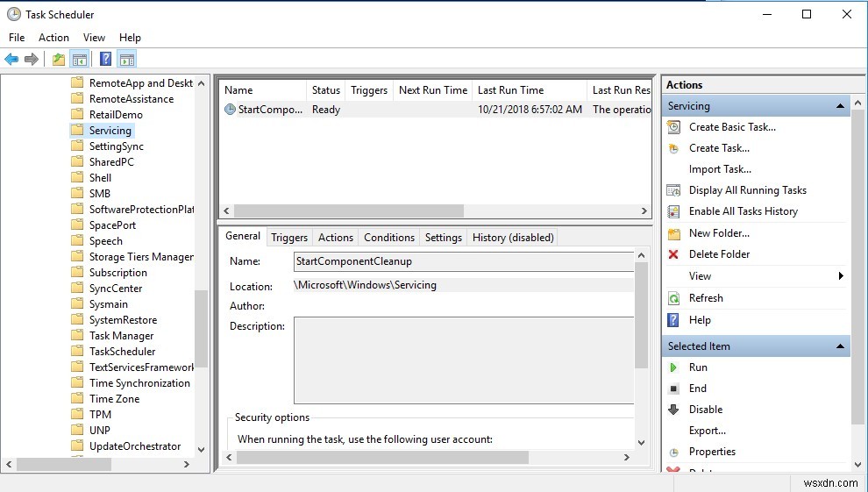Click the down-arrow Disable icon
The width and height of the screenshot is (868, 492).
pyautogui.click(x=673, y=410)
